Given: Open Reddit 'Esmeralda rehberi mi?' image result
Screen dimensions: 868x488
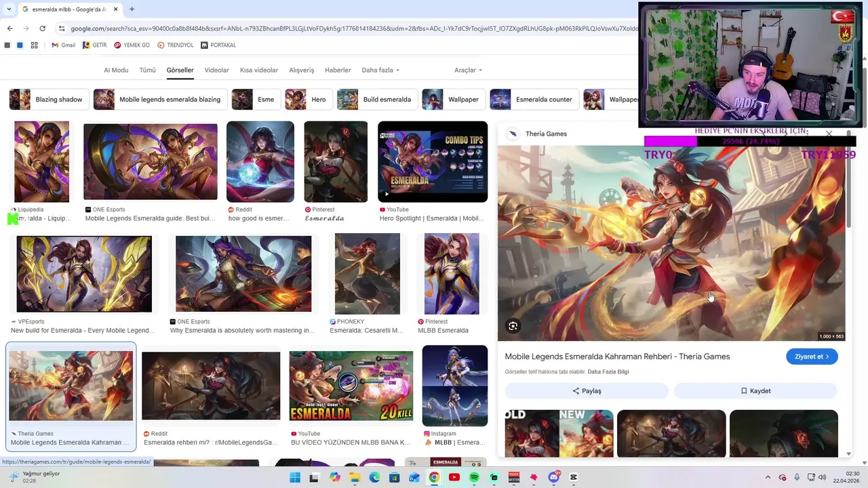Looking at the screenshot, I should (x=211, y=386).
